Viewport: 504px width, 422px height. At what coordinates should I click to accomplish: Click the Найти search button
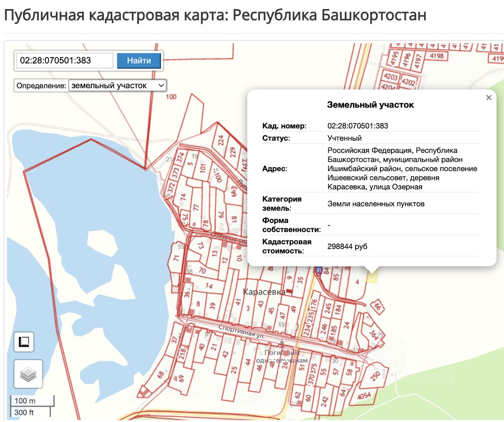[x=139, y=61]
